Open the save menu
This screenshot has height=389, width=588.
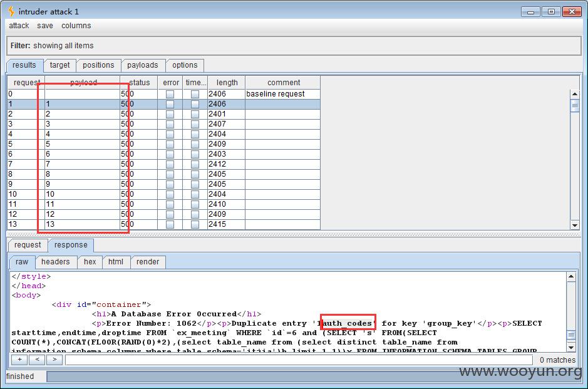pos(44,26)
